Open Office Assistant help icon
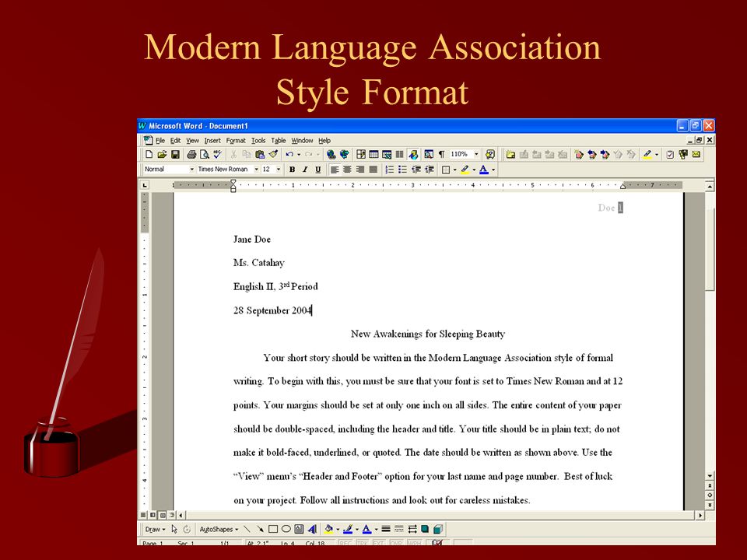The image size is (747, 560). [490, 154]
